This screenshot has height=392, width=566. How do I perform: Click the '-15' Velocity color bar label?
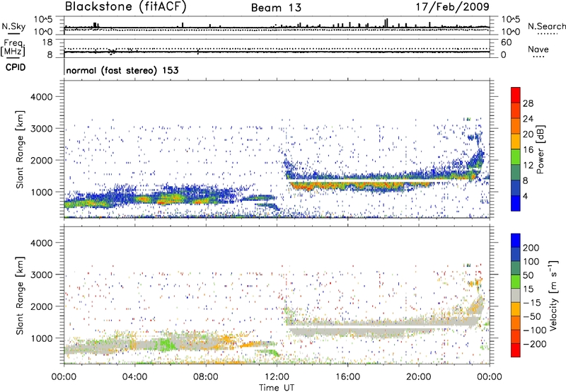pos(532,302)
